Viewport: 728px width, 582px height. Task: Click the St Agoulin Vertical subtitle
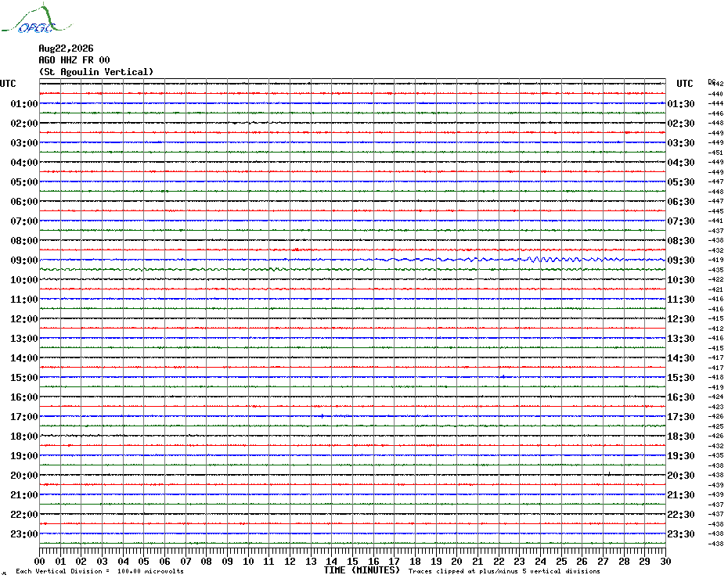(x=96, y=71)
